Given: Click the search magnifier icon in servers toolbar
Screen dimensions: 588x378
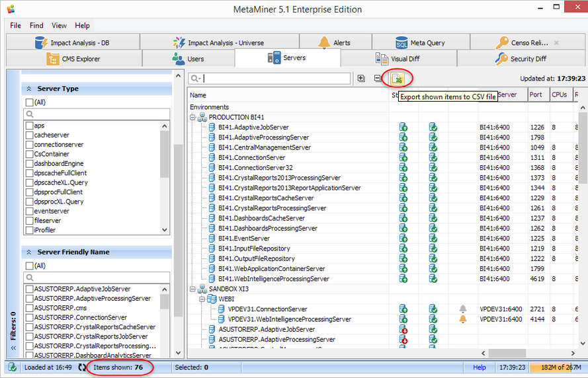Looking at the screenshot, I should coord(195,78).
